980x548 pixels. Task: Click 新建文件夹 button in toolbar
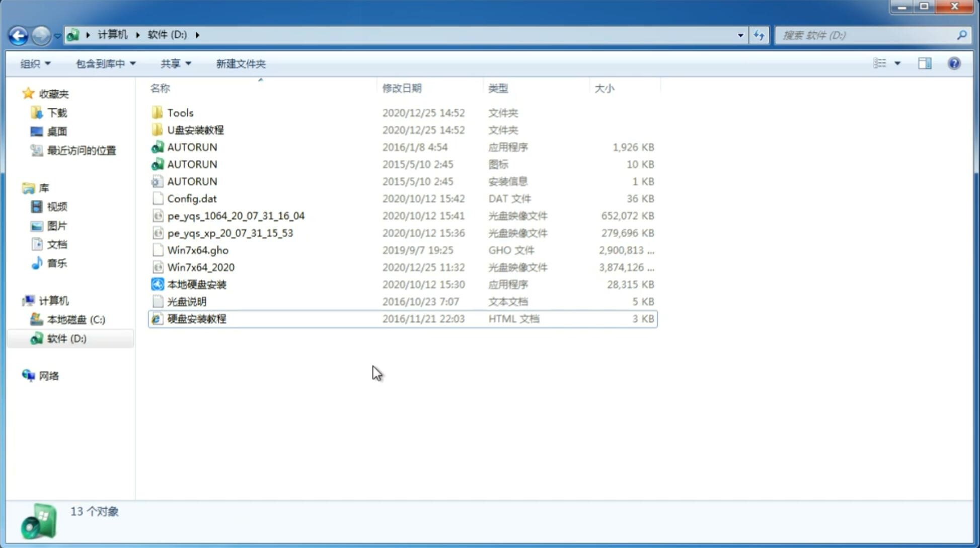click(240, 63)
